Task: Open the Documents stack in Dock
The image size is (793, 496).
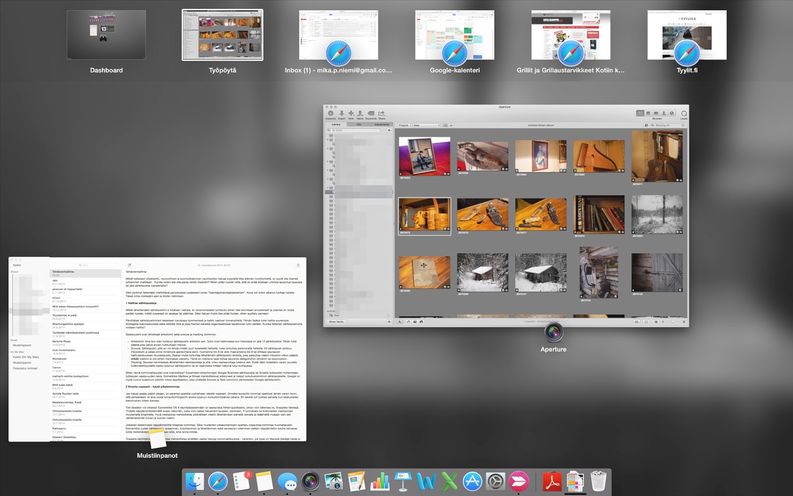Action: point(575,481)
